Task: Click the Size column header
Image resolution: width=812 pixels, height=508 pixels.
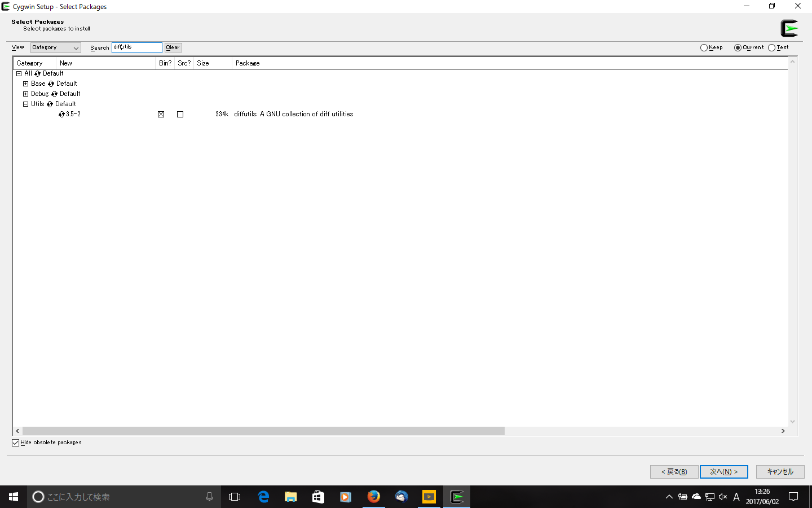Action: (213, 63)
